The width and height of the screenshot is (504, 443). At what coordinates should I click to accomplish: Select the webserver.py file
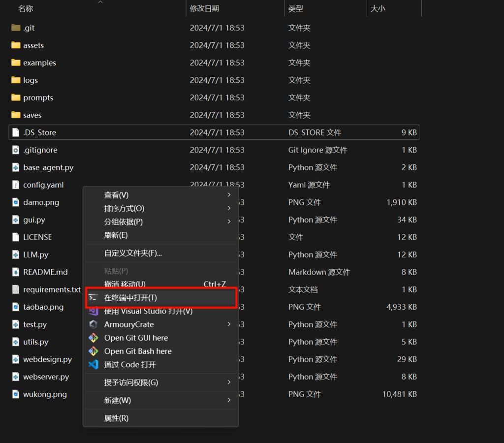pos(46,377)
